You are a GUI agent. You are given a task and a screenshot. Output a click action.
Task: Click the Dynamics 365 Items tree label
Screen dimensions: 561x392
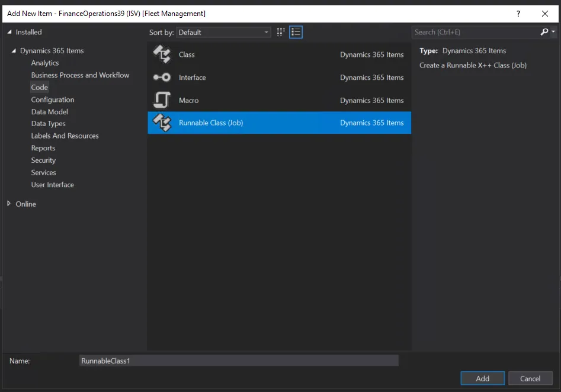coord(52,51)
